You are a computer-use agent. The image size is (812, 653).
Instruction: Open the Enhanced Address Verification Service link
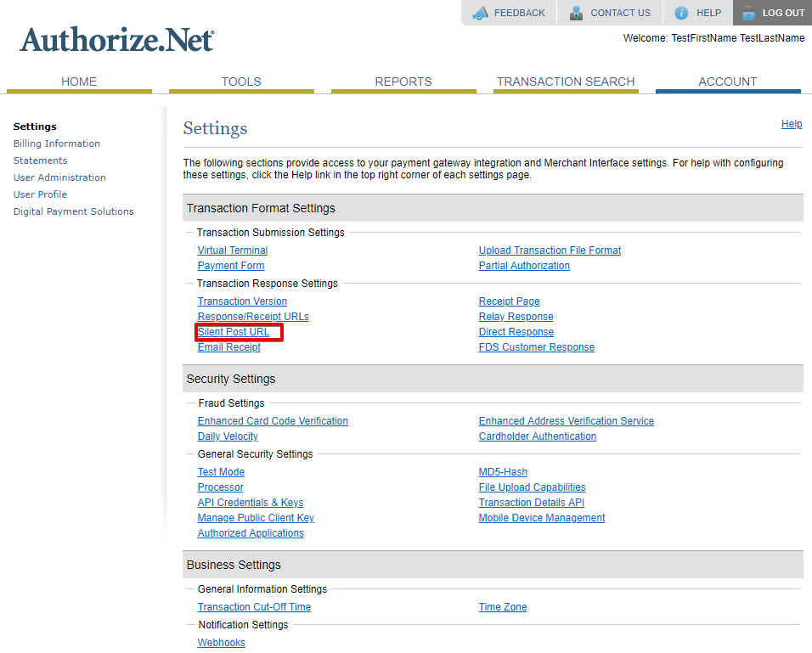[x=566, y=421]
